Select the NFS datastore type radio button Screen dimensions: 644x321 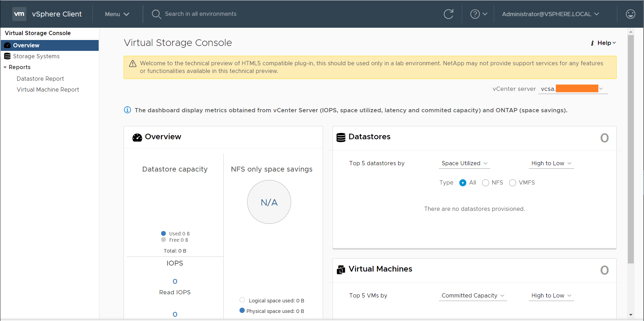coord(486,182)
